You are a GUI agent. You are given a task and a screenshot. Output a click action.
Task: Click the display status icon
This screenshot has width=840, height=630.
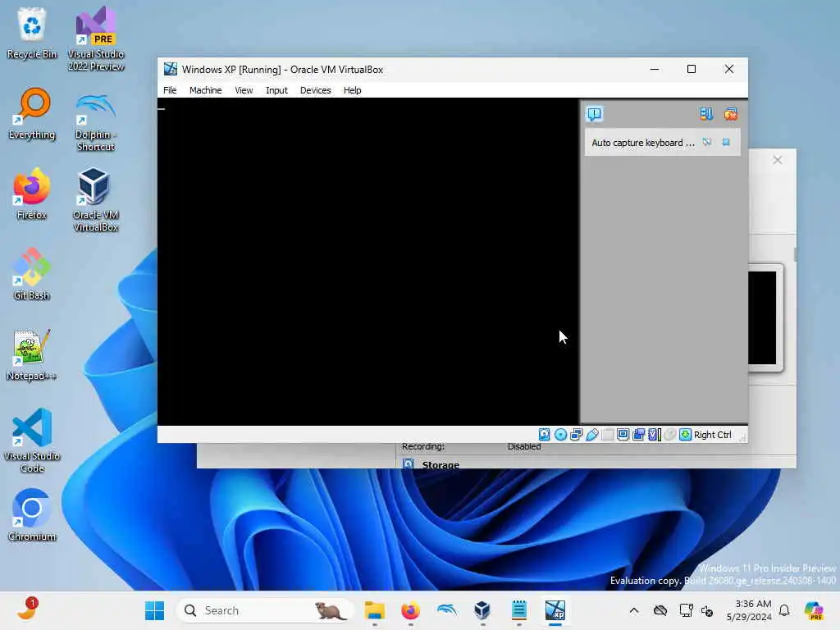[623, 435]
